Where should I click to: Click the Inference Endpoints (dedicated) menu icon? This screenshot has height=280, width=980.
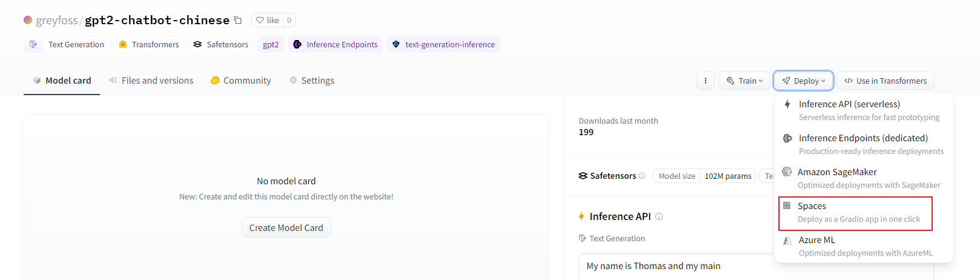(x=787, y=138)
